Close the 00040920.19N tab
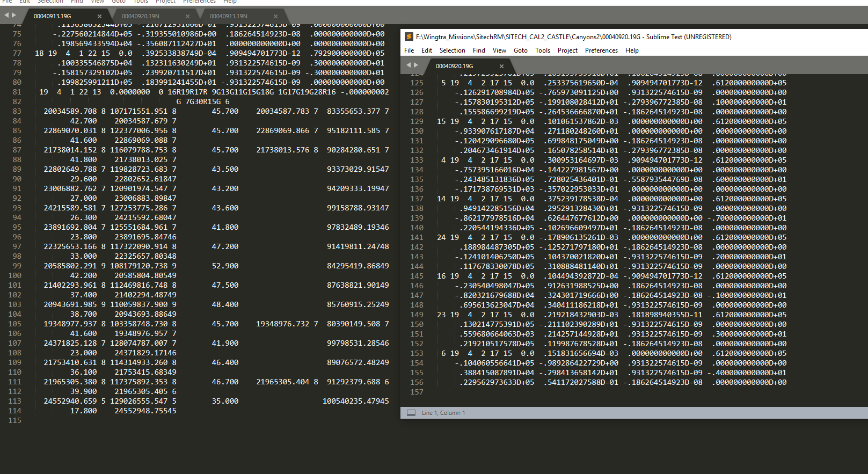Viewport: 868px width, 474px height. point(187,16)
